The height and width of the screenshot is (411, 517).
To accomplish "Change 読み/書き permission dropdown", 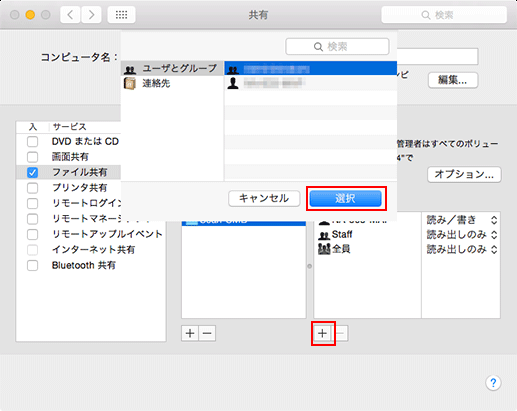I will [462, 220].
